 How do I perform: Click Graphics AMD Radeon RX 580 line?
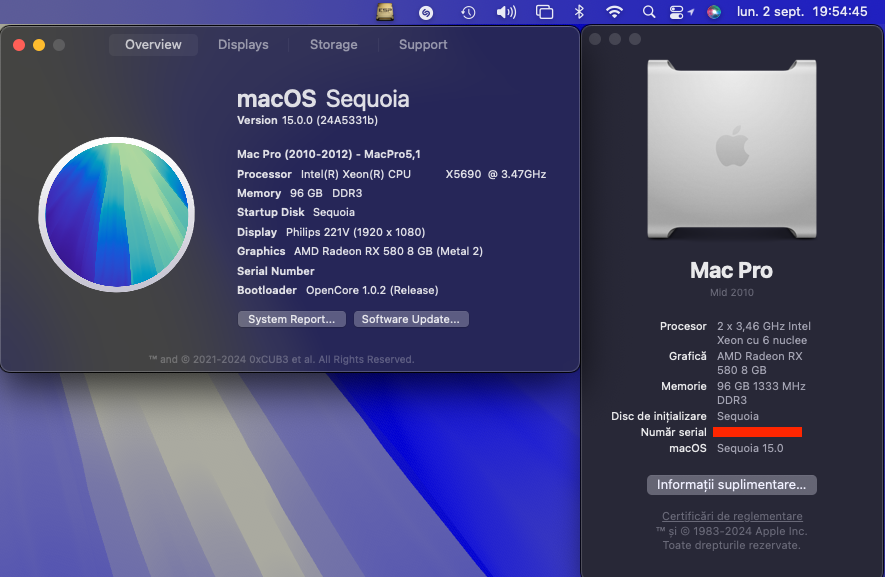click(x=360, y=251)
